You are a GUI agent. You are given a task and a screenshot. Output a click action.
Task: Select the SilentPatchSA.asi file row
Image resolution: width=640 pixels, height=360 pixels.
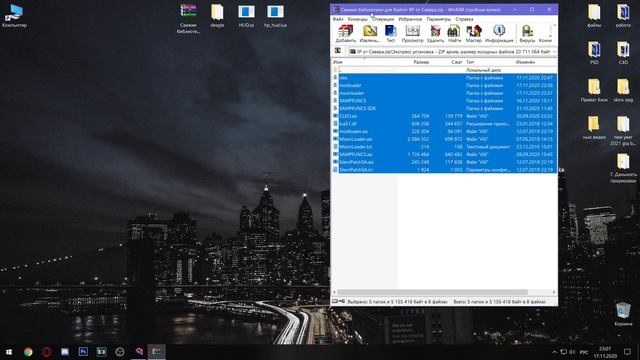[444, 162]
